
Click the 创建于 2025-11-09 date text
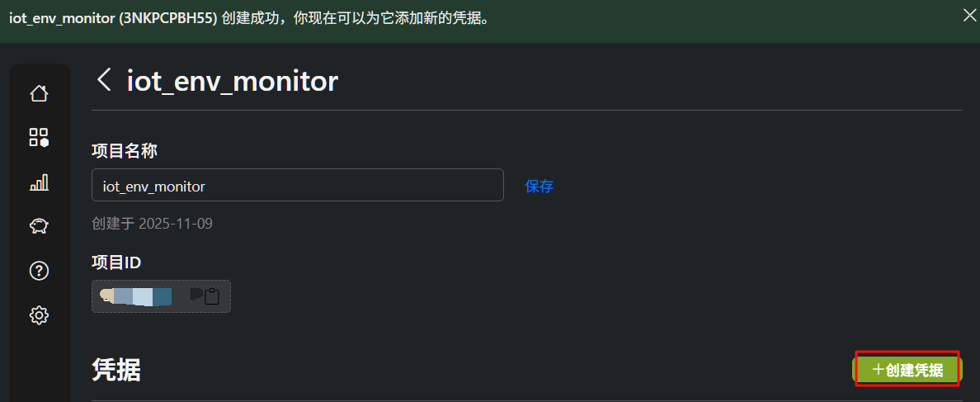(x=152, y=224)
